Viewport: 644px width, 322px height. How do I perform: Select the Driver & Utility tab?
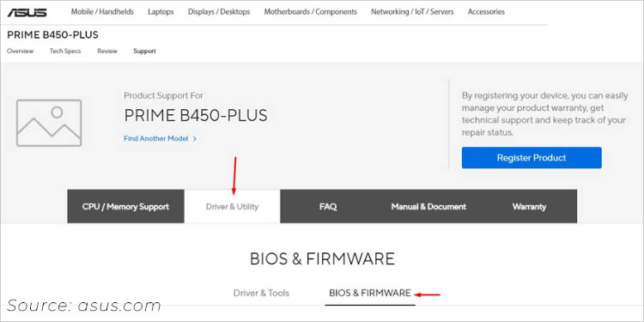click(232, 206)
